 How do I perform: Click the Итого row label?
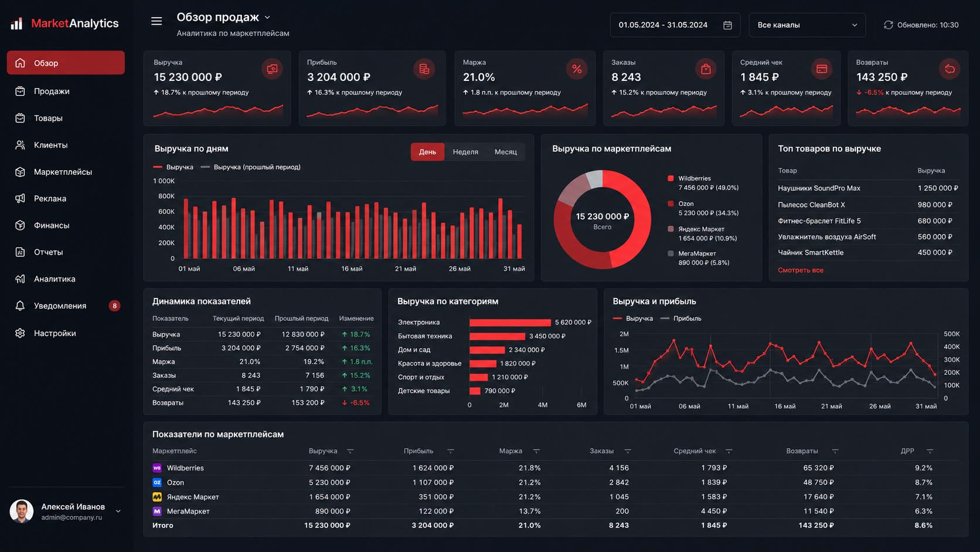163,526
